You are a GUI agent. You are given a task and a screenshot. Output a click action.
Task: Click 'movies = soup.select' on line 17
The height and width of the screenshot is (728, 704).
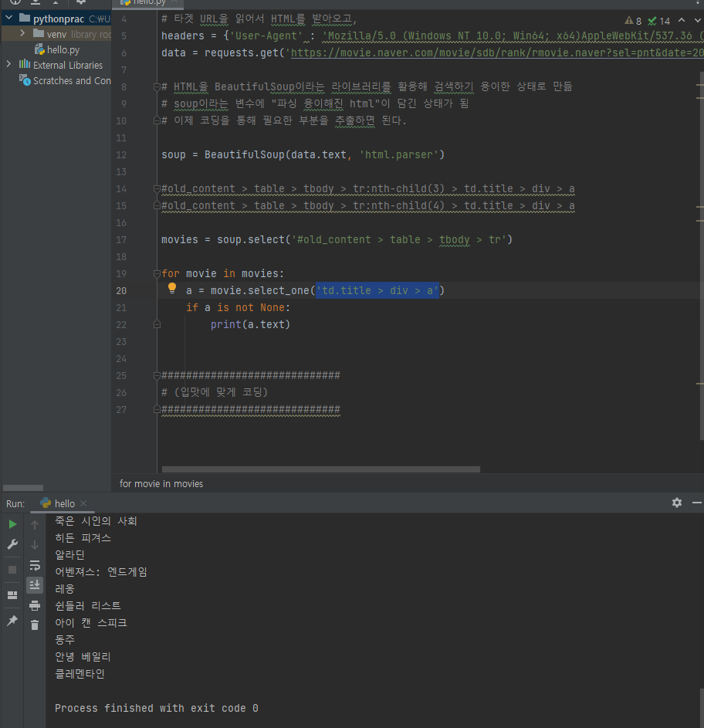pos(337,239)
